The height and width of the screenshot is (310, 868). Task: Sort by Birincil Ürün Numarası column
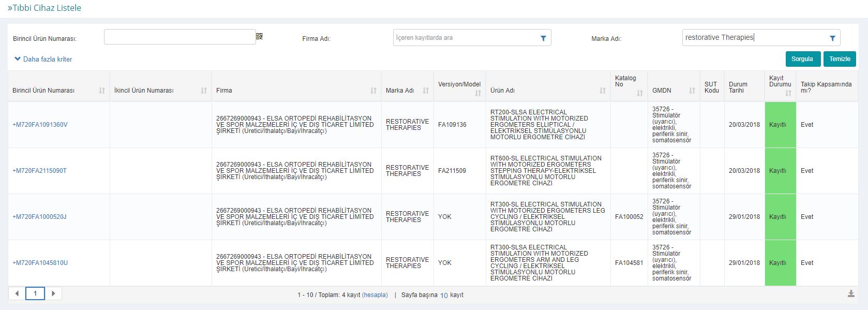[x=102, y=91]
